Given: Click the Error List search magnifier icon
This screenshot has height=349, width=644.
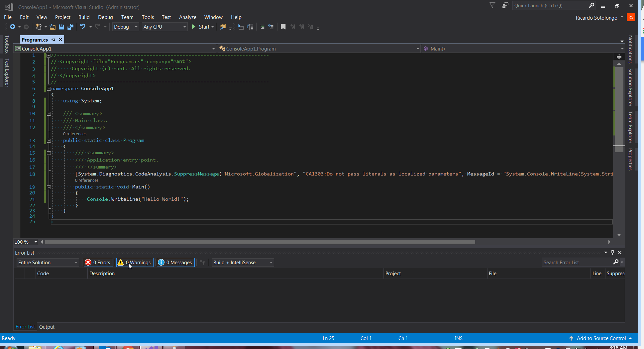Looking at the screenshot, I should (616, 262).
